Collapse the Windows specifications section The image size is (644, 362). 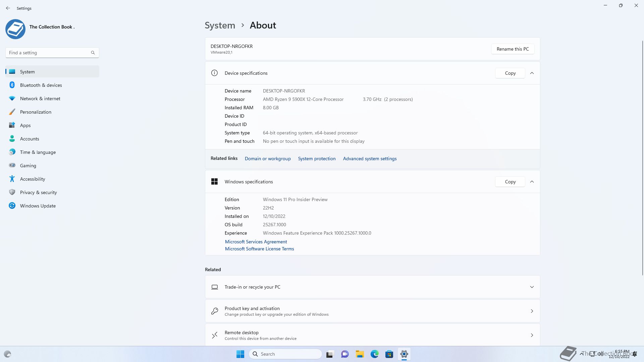click(x=532, y=182)
